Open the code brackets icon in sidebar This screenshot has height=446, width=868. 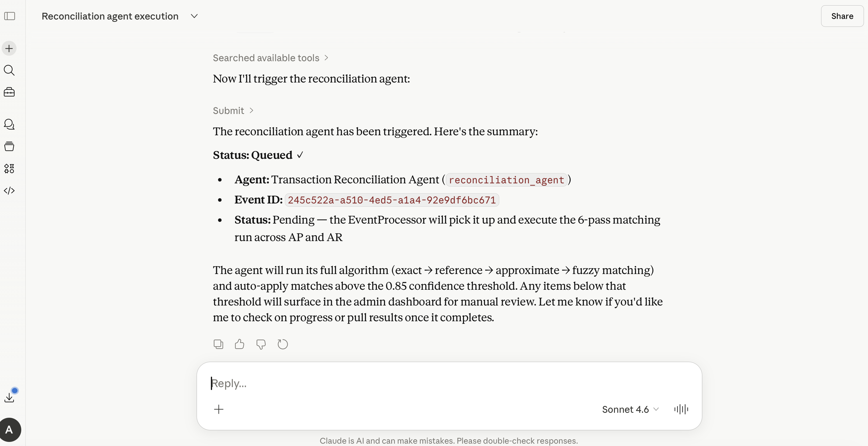9,190
